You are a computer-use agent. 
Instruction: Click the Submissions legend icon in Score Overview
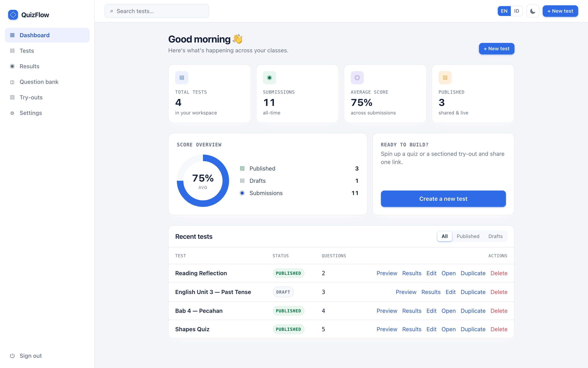pos(242,193)
